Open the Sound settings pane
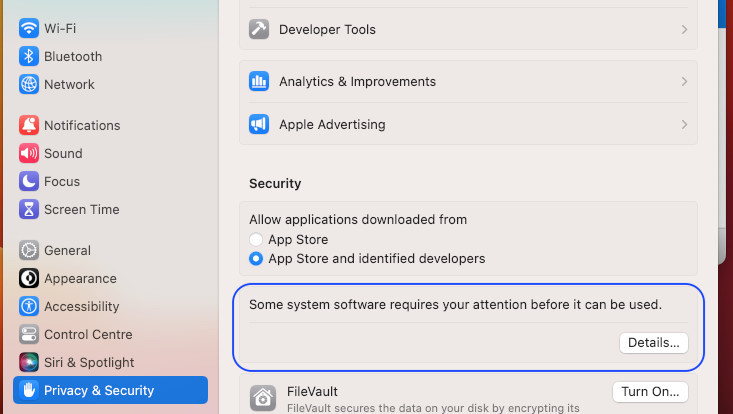733x414 pixels. click(110, 153)
